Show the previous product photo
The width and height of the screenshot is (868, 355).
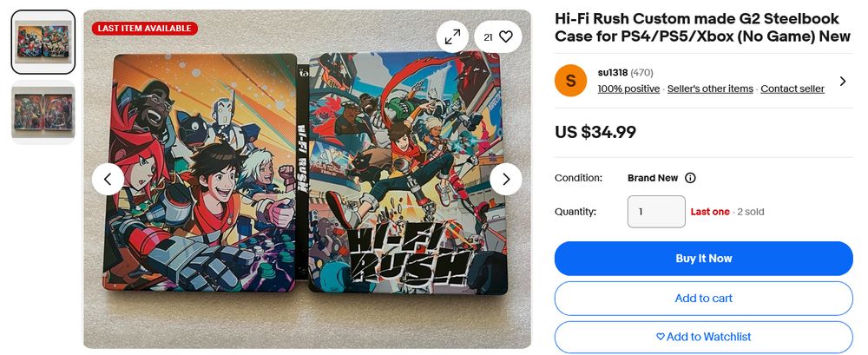(x=108, y=179)
